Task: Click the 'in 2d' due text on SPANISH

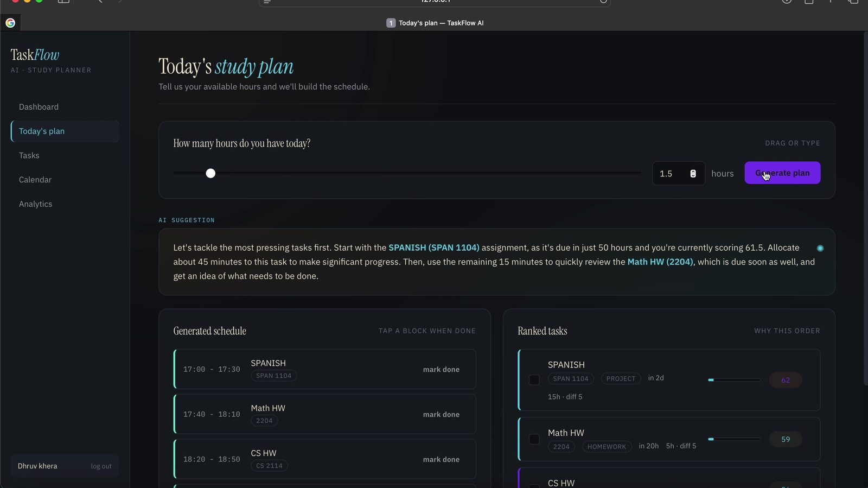Action: (656, 378)
